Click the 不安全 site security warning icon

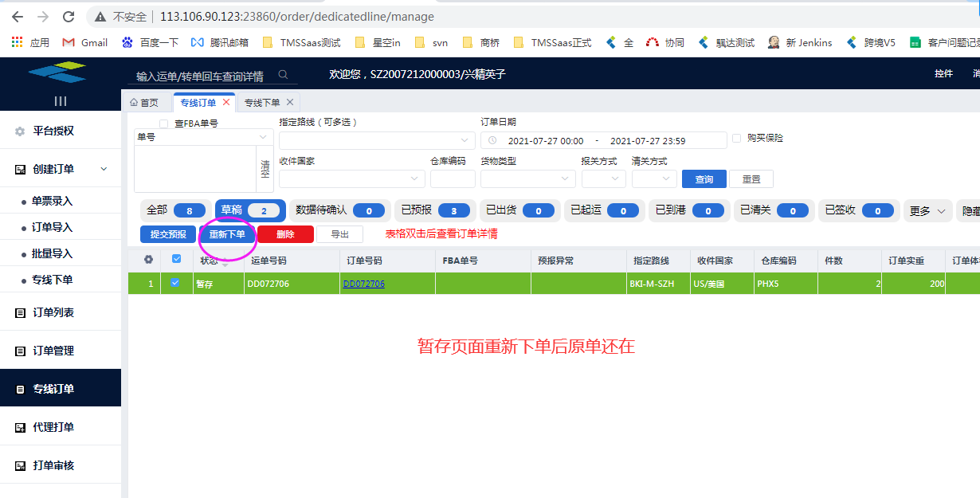point(100,16)
